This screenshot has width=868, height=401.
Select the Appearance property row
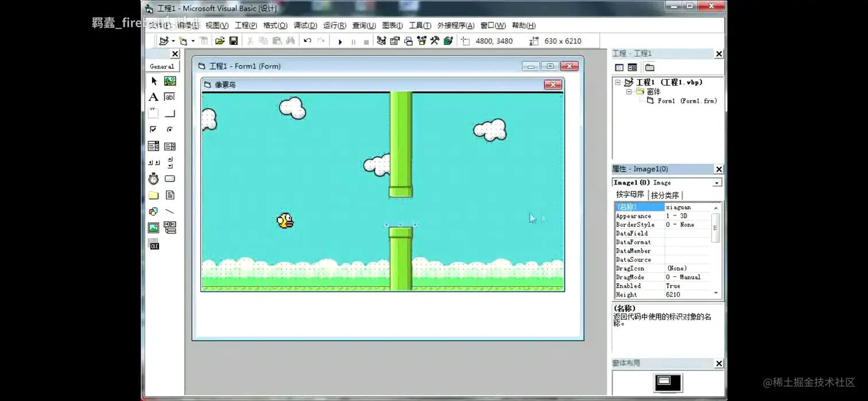[663, 216]
